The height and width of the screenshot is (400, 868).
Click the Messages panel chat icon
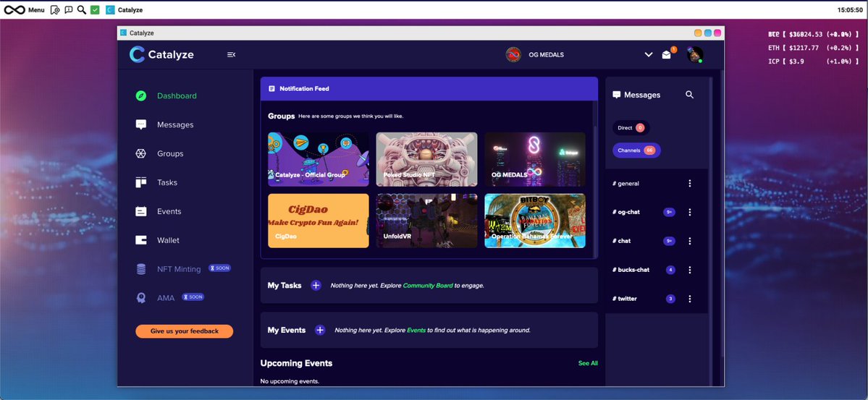coord(617,95)
